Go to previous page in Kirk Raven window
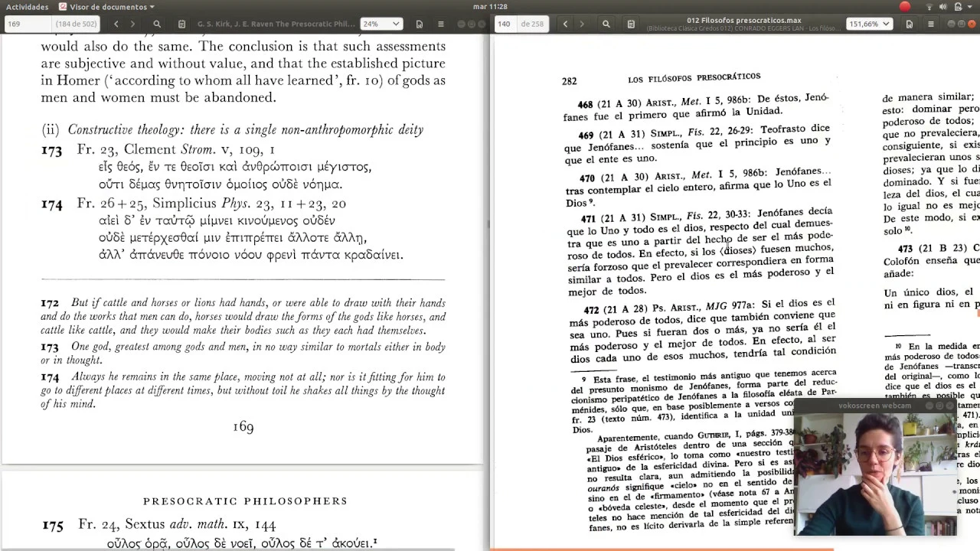The image size is (980, 551). [116, 24]
